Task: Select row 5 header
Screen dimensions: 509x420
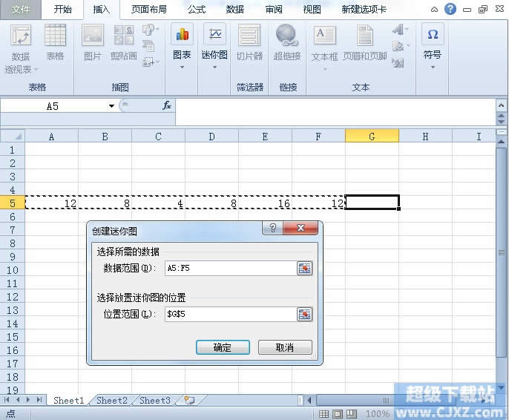Action: pyautogui.click(x=13, y=203)
